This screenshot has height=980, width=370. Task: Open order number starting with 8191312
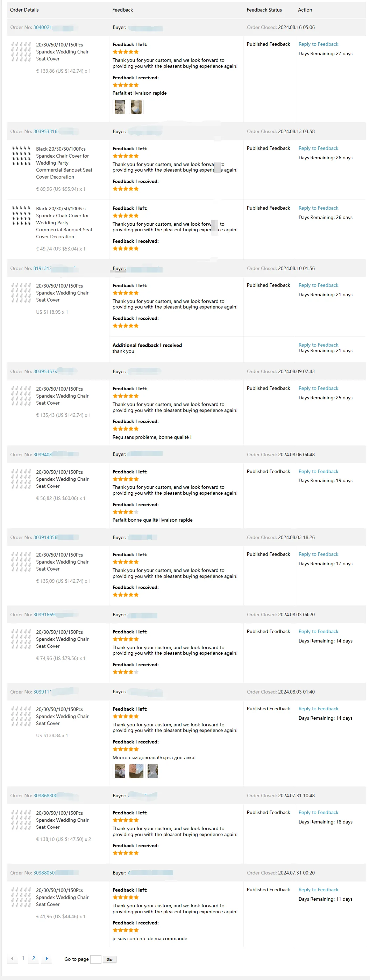[x=42, y=268]
